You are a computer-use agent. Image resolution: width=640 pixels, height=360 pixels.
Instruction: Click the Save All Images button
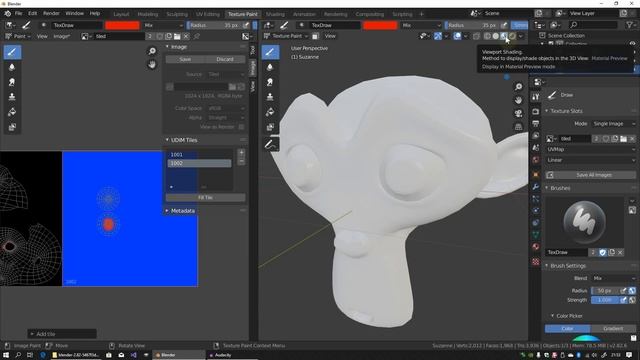pos(591,175)
